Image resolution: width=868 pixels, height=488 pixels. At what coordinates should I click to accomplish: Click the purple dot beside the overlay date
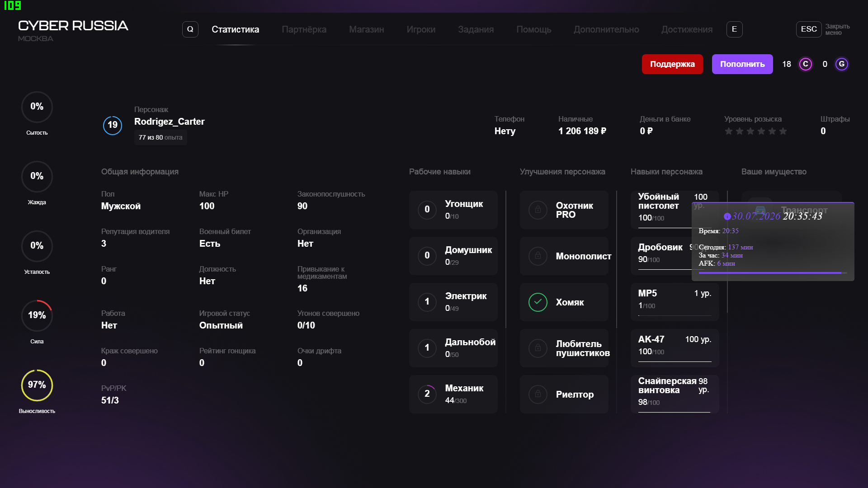click(x=727, y=216)
